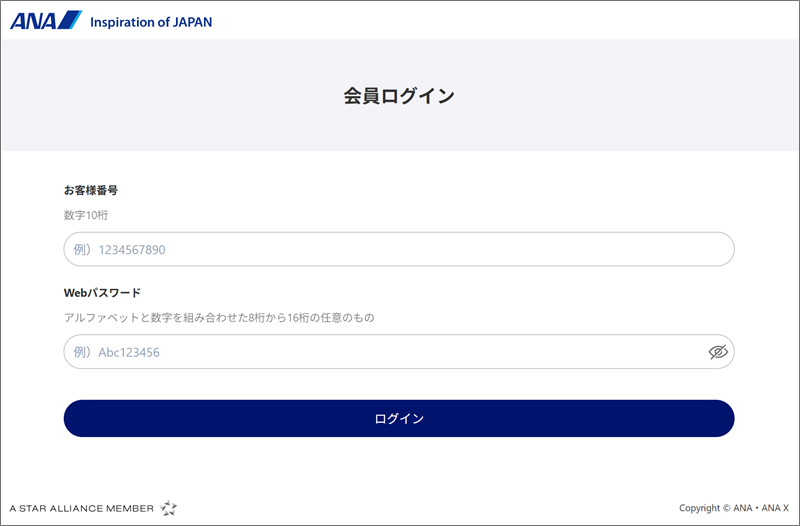Toggle Web password visibility eye icon

point(718,352)
